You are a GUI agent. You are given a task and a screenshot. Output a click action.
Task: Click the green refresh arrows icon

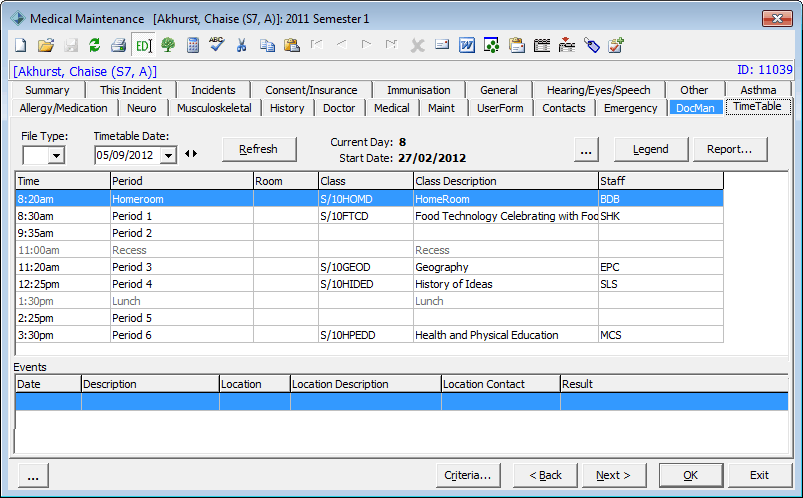click(x=94, y=45)
